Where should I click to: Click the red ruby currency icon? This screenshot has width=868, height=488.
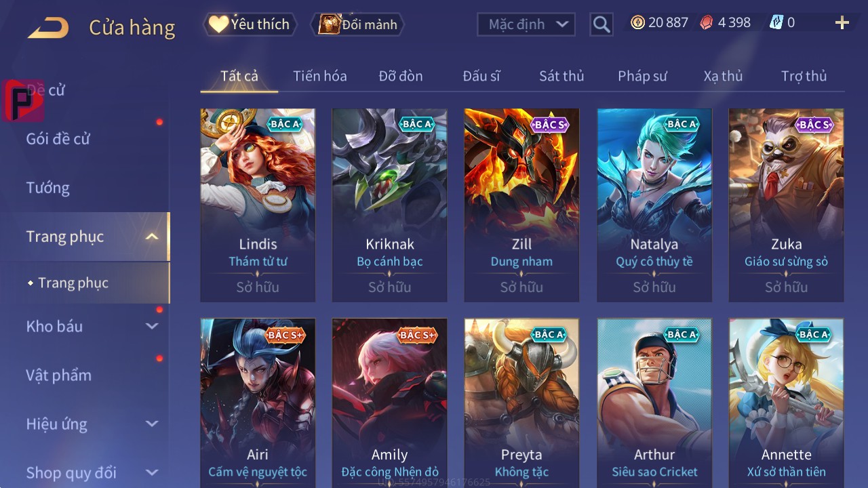(707, 22)
